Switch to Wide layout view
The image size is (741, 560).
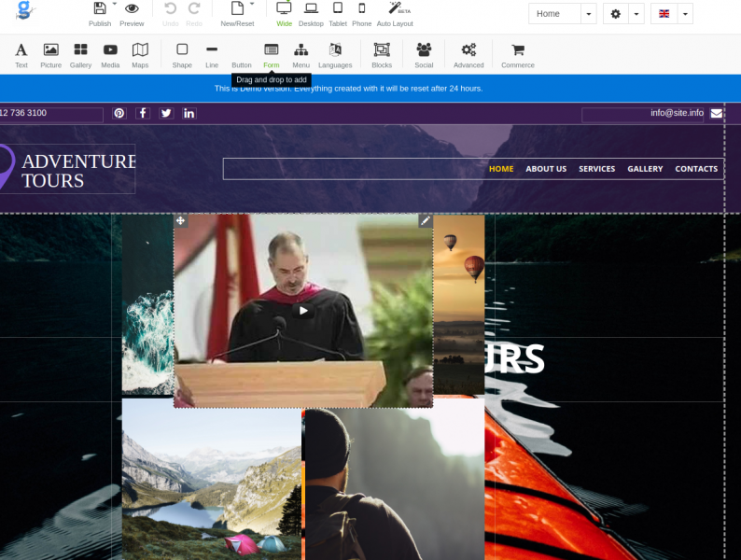coord(284,13)
